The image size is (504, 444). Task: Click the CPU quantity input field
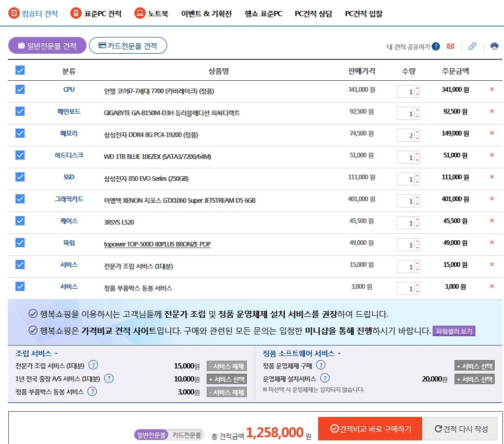click(x=406, y=92)
